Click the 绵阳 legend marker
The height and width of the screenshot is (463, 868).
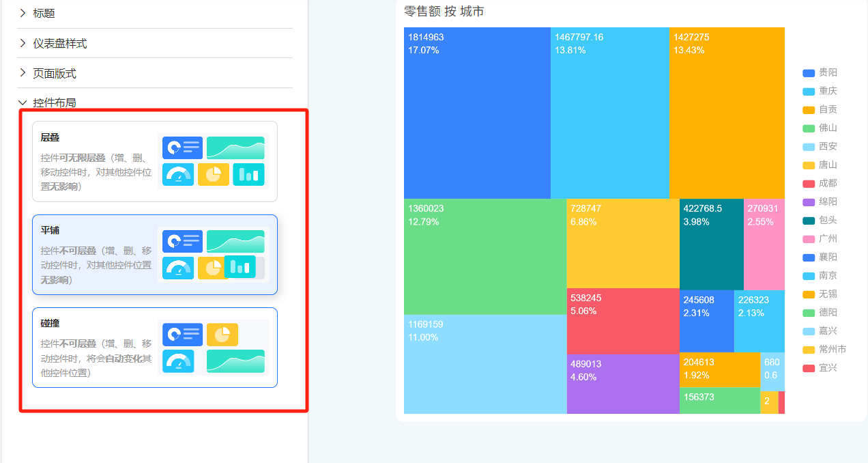coord(809,202)
